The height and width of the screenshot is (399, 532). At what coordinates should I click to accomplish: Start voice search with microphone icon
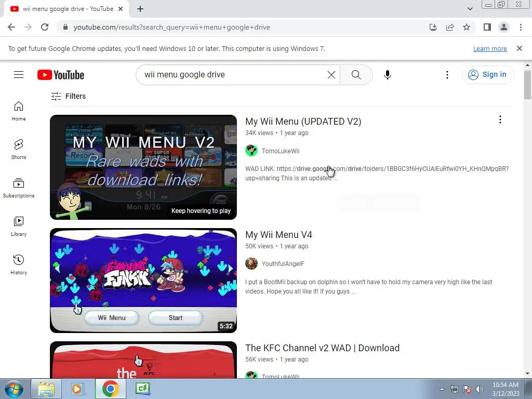[388, 75]
